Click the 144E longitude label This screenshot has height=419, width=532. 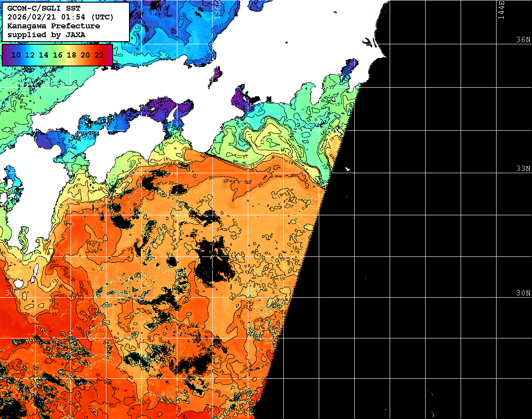point(501,10)
